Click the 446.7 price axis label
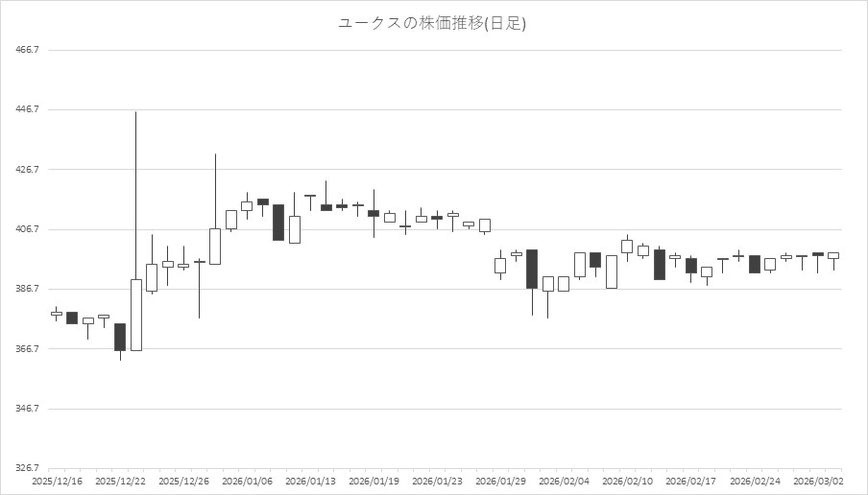This screenshot has width=868, height=495. coord(29,109)
